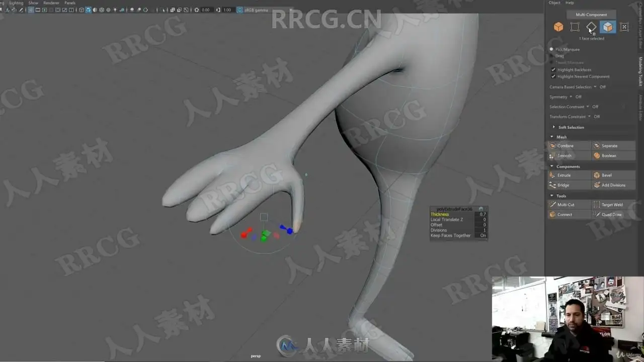Collapse the Mesh section

pos(552,137)
